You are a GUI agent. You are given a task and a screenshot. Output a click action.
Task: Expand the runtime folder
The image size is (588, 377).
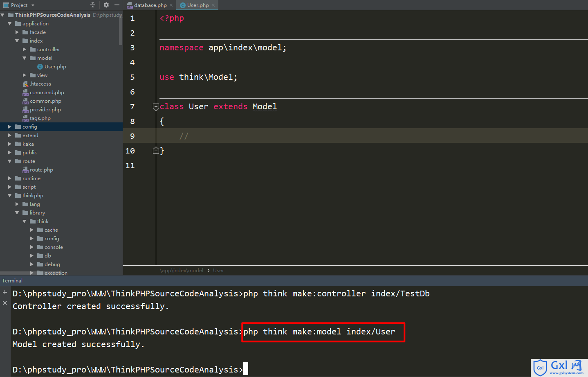[x=10, y=178]
